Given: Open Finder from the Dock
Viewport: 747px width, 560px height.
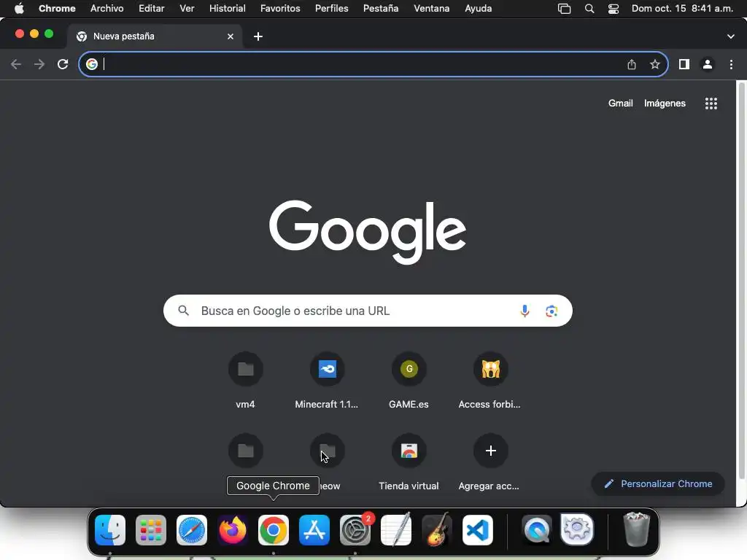Looking at the screenshot, I should [110, 530].
